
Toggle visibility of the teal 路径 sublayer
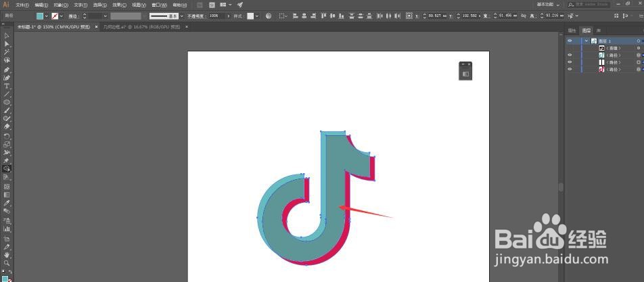(x=570, y=55)
